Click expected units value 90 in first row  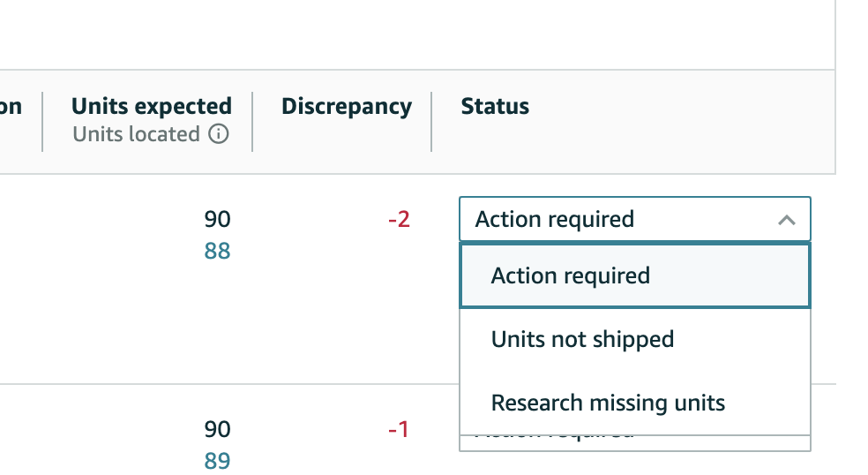[x=217, y=220]
